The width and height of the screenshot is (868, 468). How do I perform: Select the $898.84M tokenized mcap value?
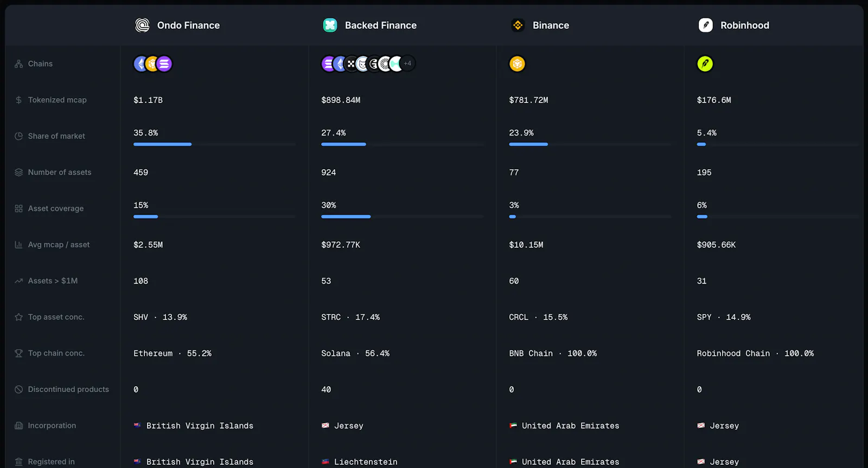(341, 100)
